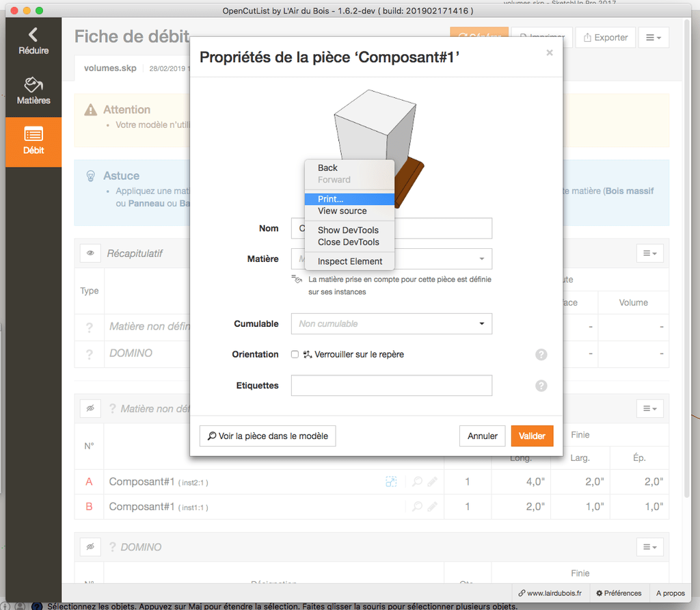This screenshot has width=700, height=610.
Task: Select View source in the context menu
Action: click(x=349, y=211)
